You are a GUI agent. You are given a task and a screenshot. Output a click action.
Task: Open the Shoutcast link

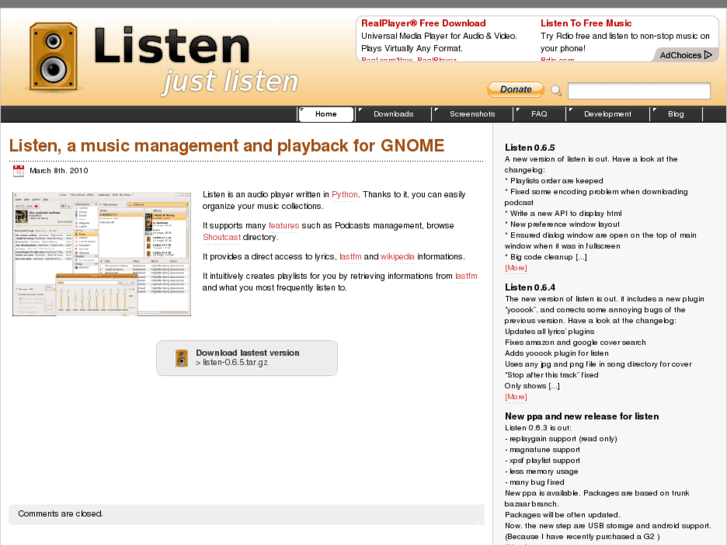222,237
